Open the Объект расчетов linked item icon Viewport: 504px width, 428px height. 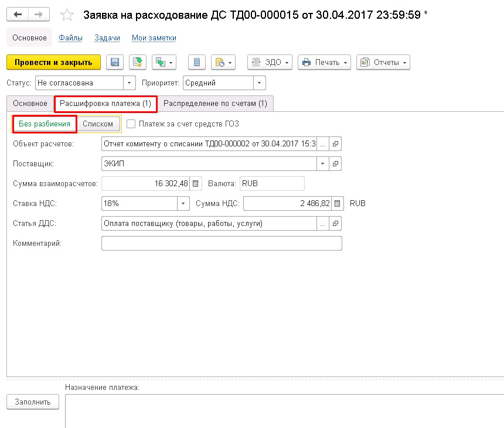tap(335, 144)
